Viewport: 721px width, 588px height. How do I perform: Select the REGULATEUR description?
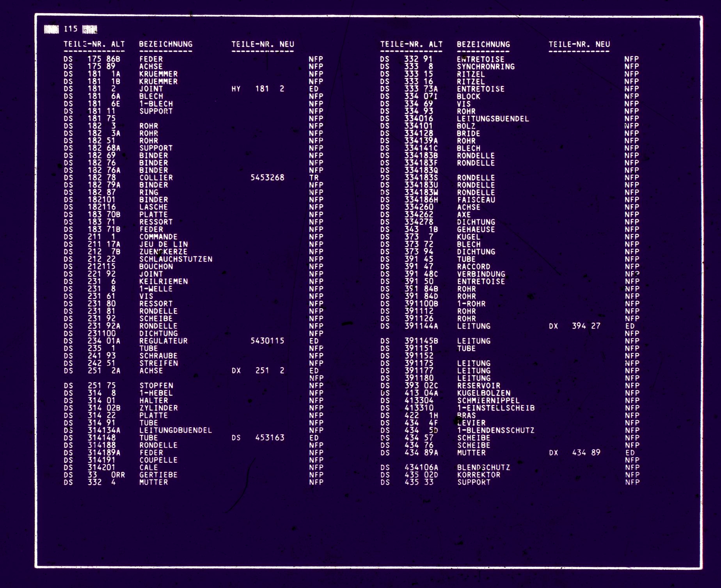(163, 341)
